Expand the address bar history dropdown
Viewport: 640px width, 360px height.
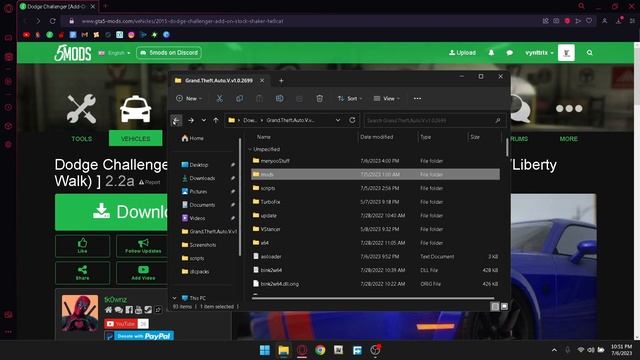point(338,120)
